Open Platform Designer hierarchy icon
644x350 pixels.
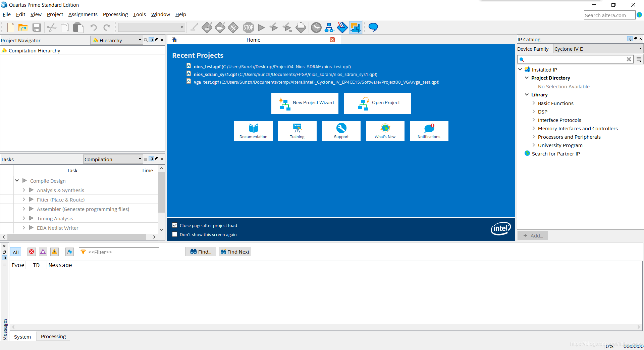(329, 28)
